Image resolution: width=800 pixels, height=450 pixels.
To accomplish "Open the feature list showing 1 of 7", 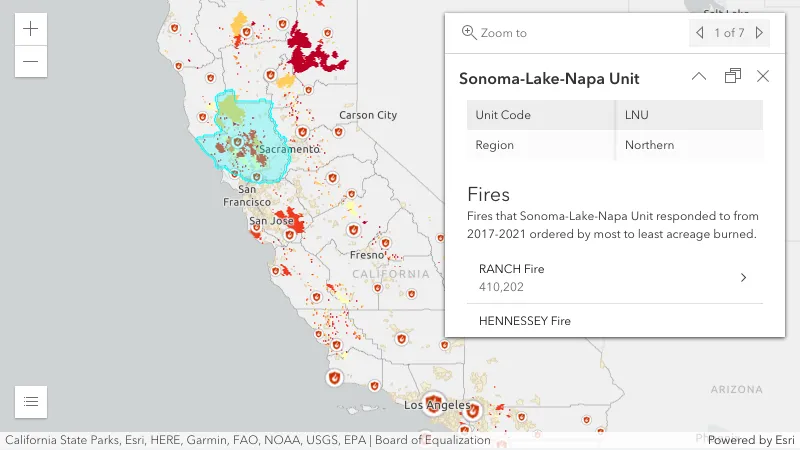I will click(729, 33).
